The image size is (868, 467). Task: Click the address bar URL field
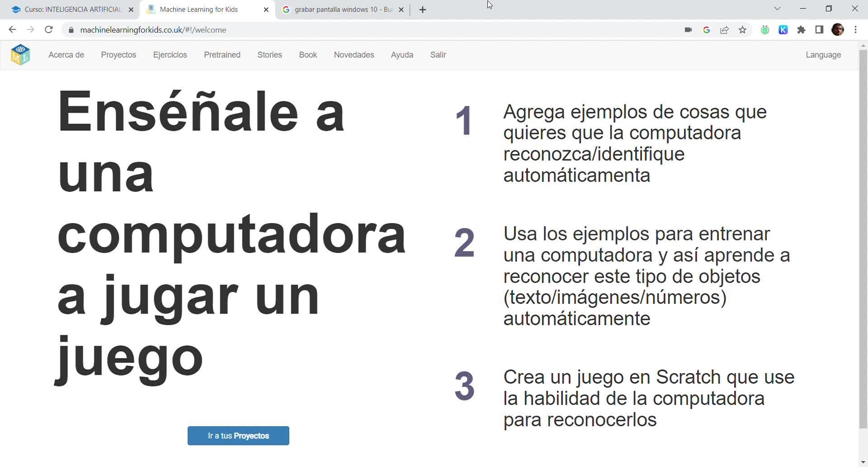click(371, 30)
